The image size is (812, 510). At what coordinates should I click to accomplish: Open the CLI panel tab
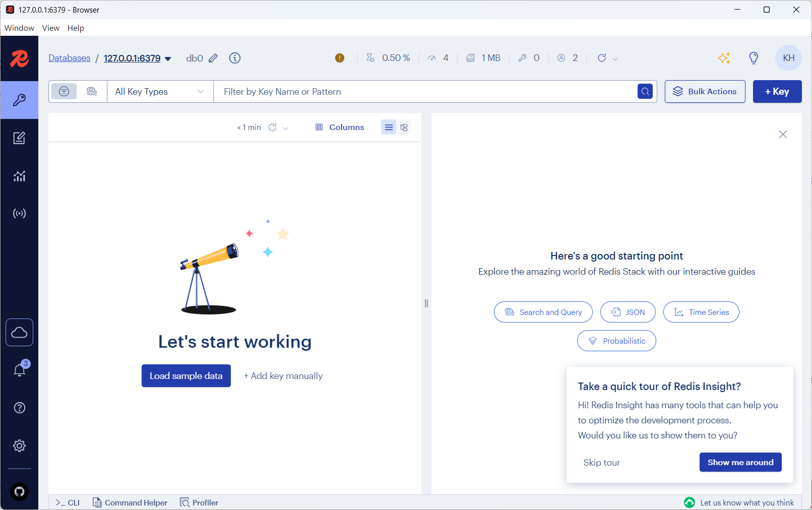(x=68, y=502)
